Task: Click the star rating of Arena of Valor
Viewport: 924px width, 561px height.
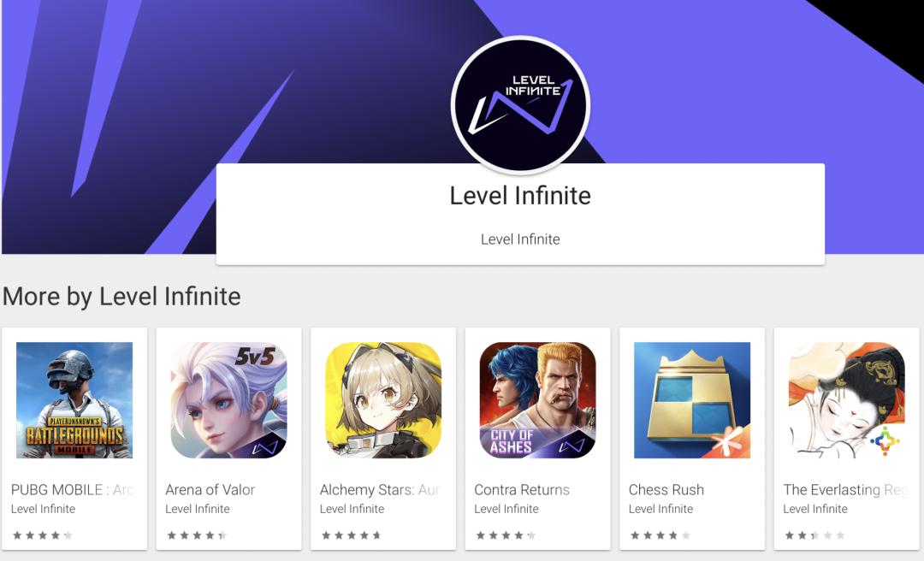Action: pos(197,535)
